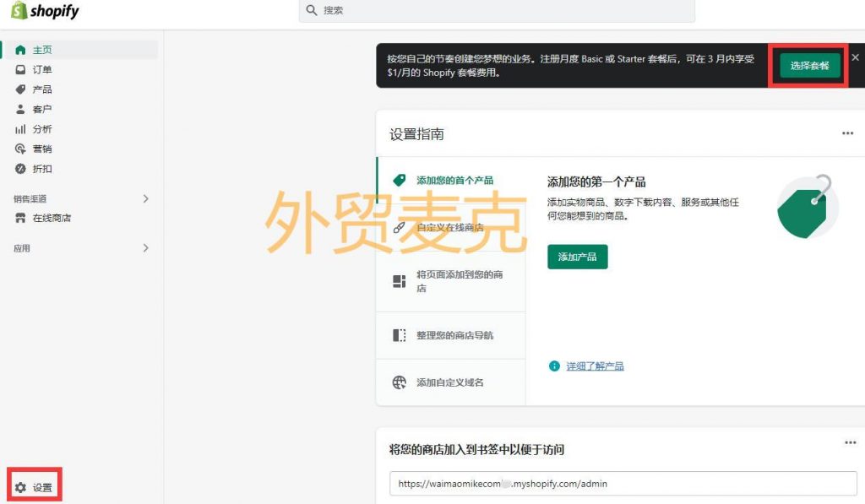The height and width of the screenshot is (504, 865).
Task: Click the myshopify.com/admin URL field
Action: tap(623, 484)
